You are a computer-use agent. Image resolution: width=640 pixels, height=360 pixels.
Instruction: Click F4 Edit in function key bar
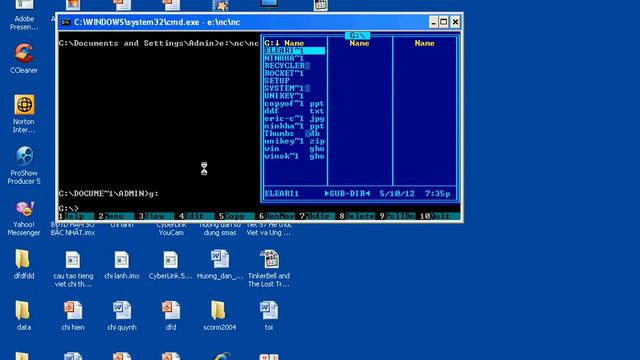[192, 216]
